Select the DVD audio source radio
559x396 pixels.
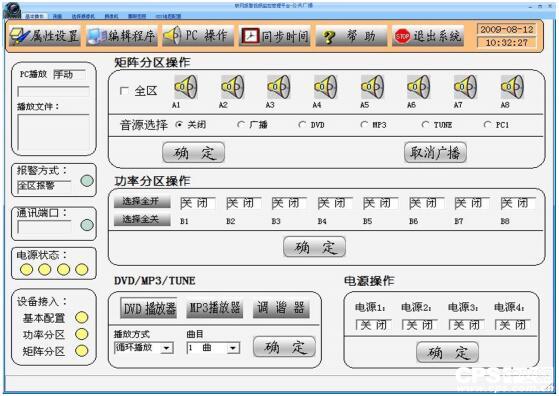[x=302, y=125]
